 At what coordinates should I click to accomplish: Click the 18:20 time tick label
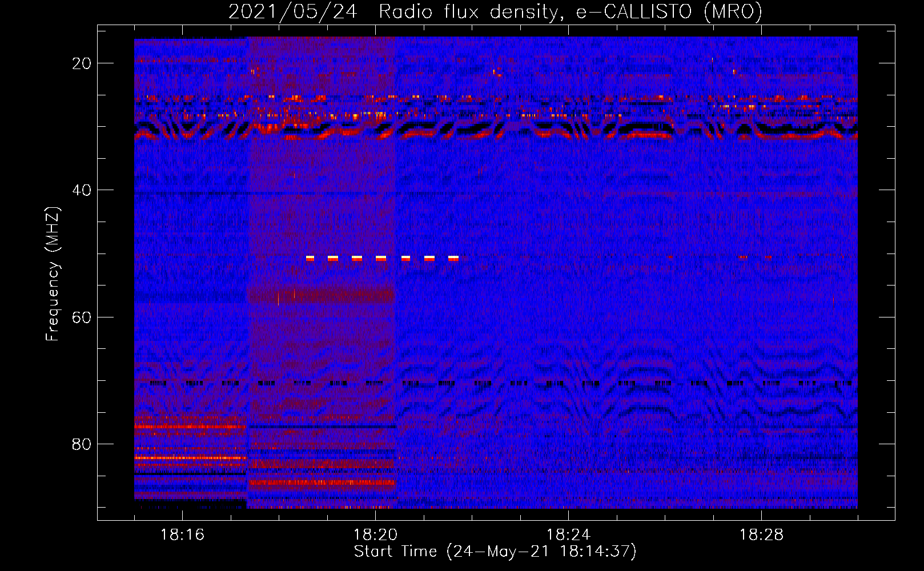pos(375,535)
